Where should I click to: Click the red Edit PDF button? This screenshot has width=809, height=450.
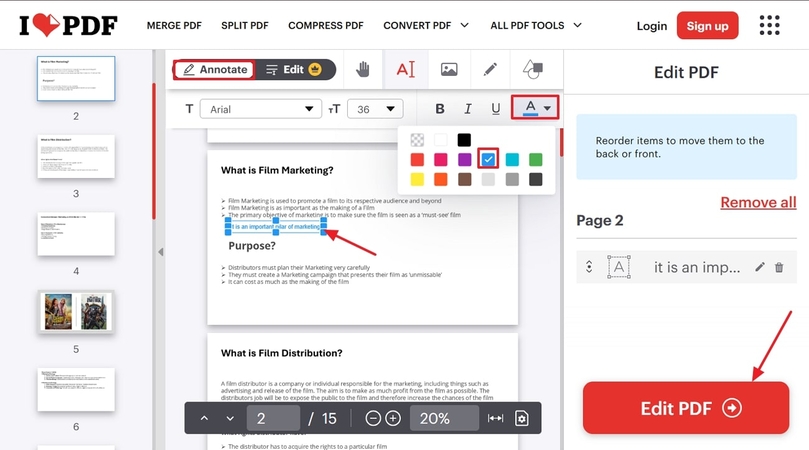[x=686, y=408]
